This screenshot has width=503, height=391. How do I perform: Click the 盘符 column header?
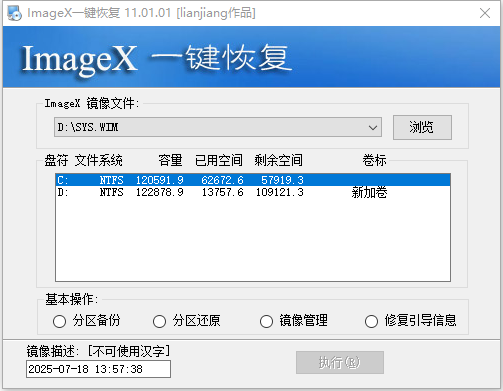tap(56, 160)
